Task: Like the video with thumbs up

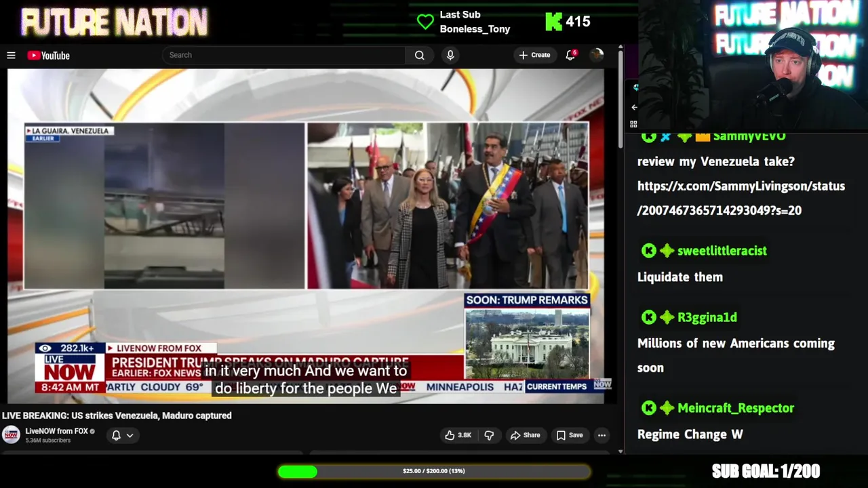Action: coord(458,435)
